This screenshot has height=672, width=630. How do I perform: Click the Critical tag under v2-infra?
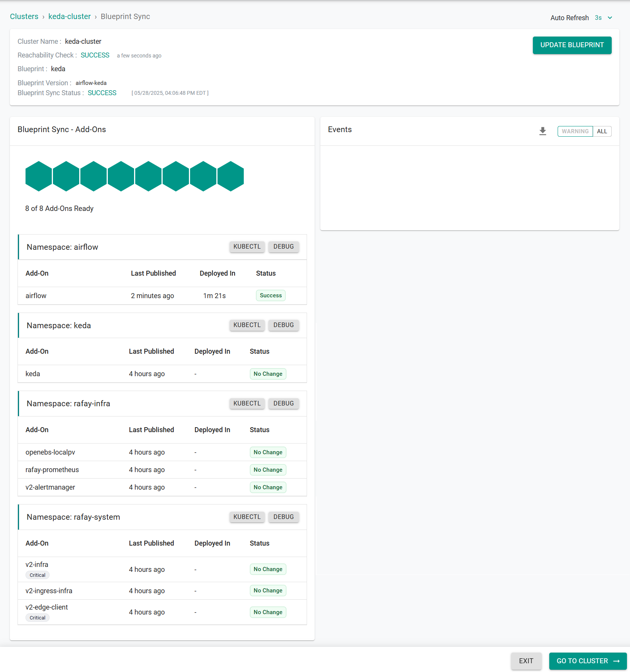[x=37, y=575]
